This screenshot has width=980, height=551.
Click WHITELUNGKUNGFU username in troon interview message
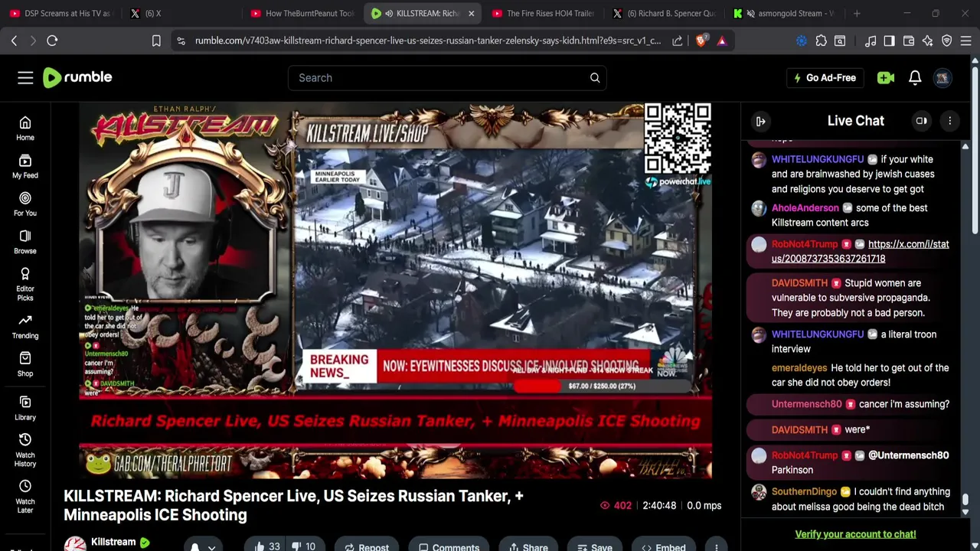817,334
